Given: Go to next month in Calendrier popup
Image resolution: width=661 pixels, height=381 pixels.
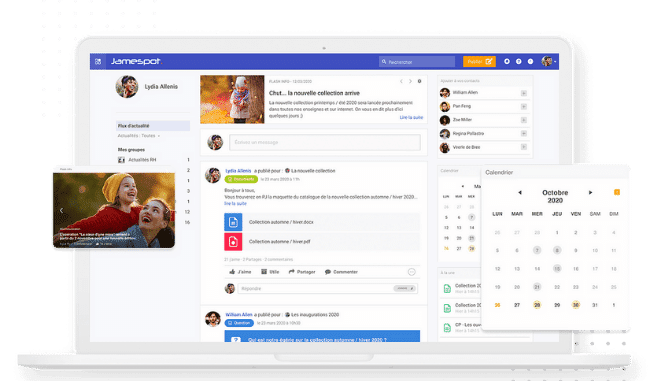Looking at the screenshot, I should (591, 192).
